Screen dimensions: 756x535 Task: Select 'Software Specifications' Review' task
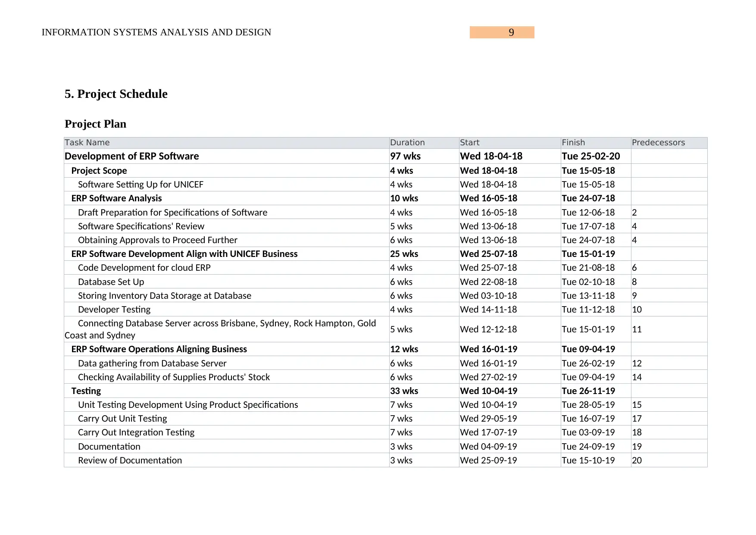pyautogui.click(x=141, y=226)
